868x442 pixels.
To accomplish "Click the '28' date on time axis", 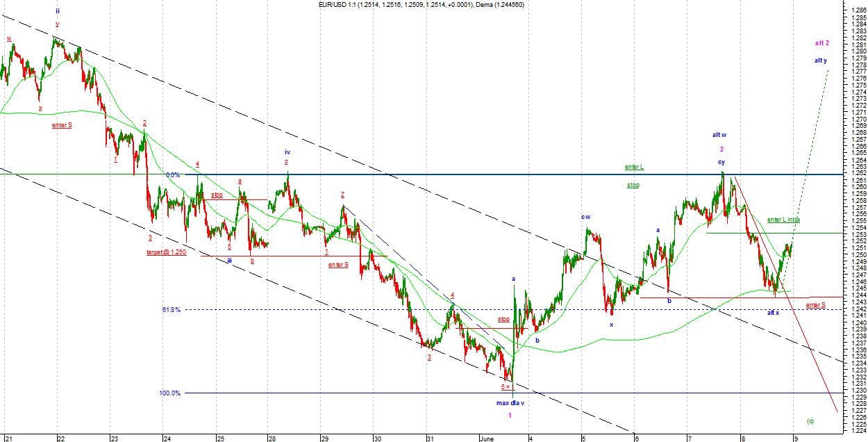I will (x=269, y=438).
